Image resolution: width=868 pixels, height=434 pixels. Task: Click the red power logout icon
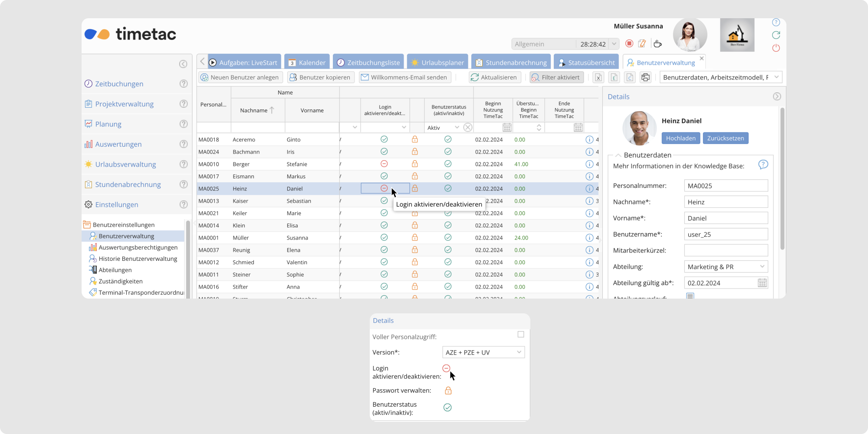[776, 48]
